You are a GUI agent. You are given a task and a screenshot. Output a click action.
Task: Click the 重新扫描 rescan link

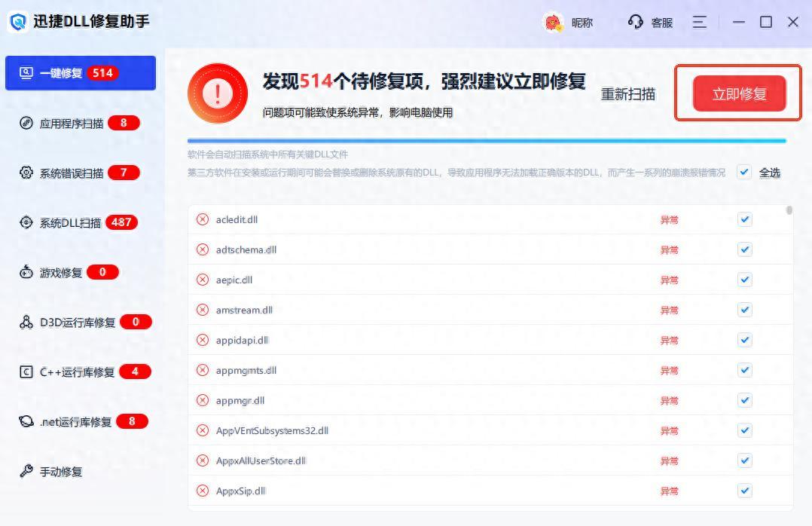coord(627,94)
